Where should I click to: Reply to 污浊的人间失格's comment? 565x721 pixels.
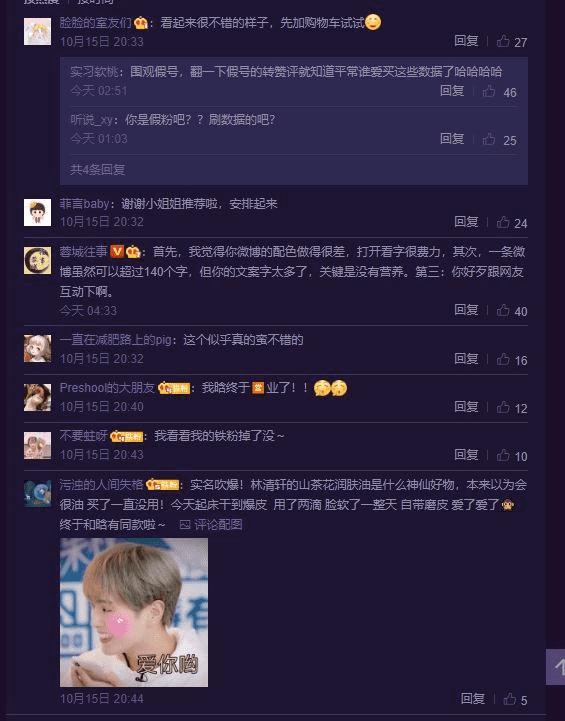(473, 698)
